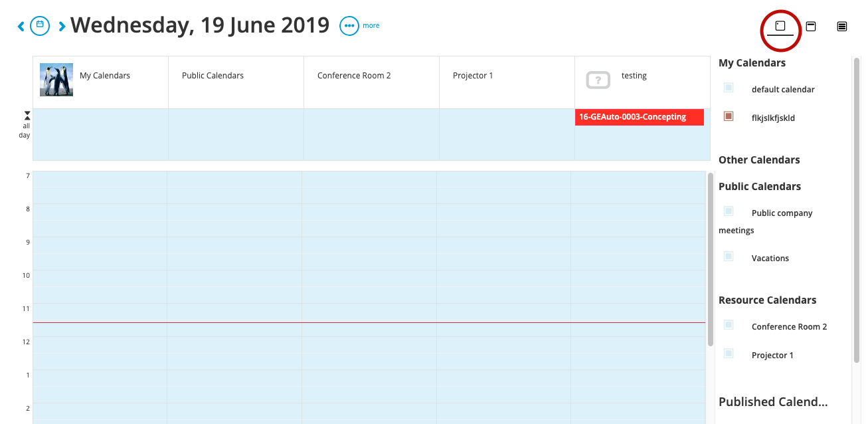Toggle the default calendar checkbox
The height and width of the screenshot is (424, 868).
729,87
